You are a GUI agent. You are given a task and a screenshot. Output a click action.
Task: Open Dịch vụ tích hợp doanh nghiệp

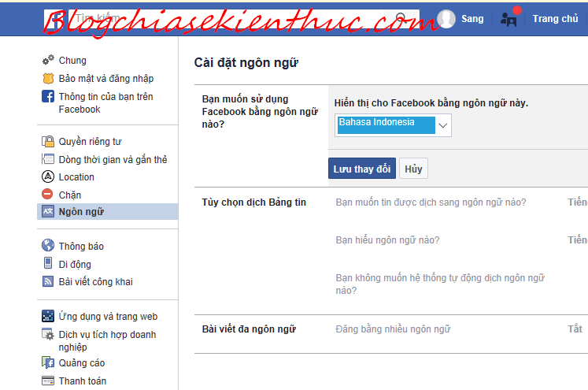pyautogui.click(x=107, y=340)
